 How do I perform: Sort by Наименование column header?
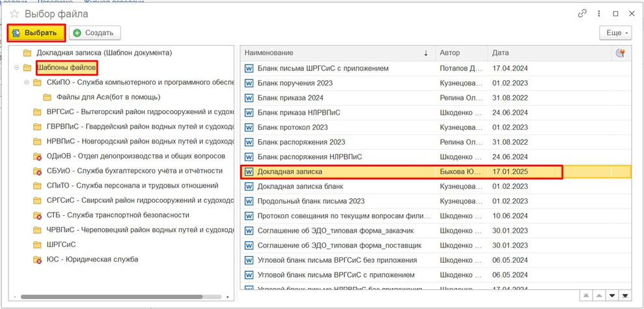tap(337, 53)
